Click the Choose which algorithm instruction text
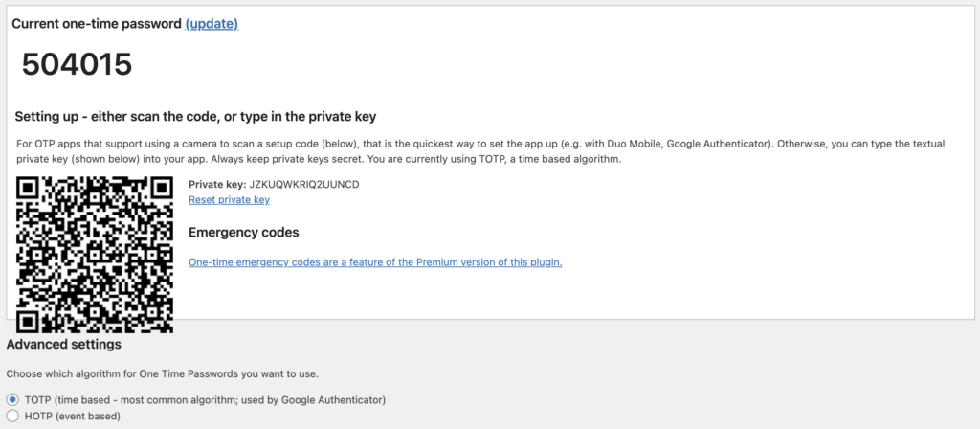The width and height of the screenshot is (980, 429). coord(163,374)
